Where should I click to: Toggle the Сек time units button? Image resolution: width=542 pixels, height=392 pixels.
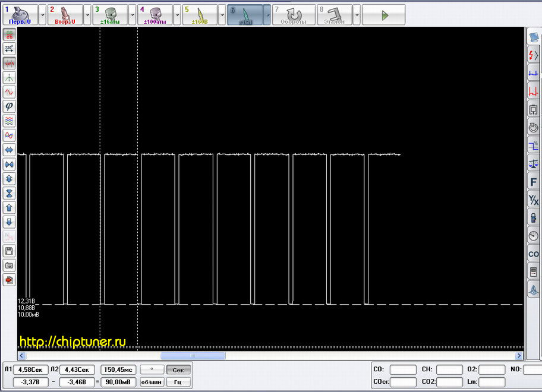click(178, 370)
